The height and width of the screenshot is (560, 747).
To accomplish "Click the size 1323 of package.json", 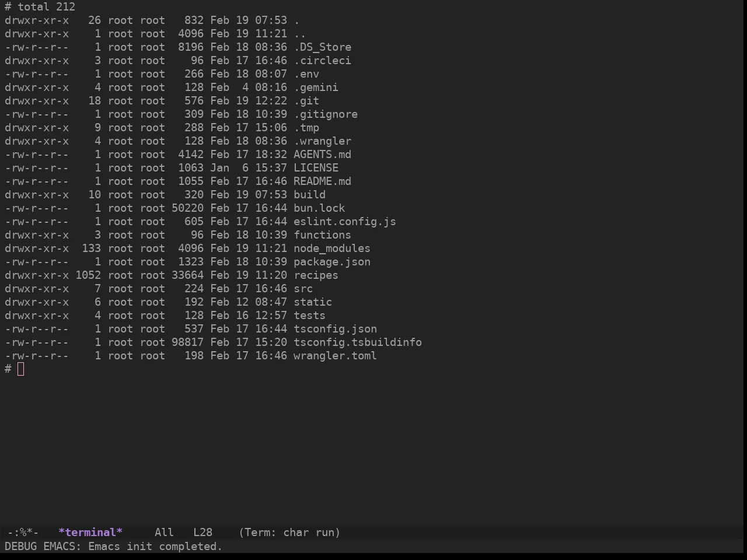I will coord(191,262).
